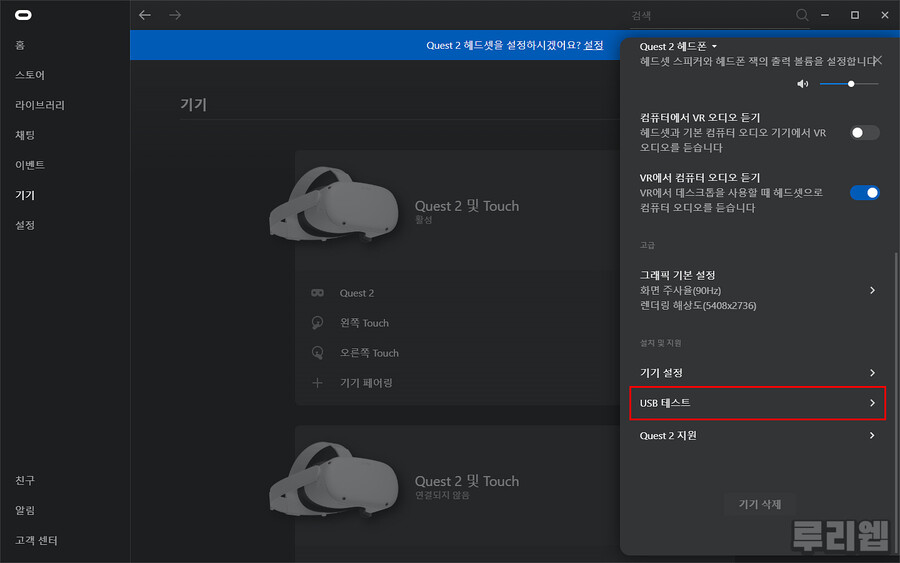Expand the USB 테스트 row
This screenshot has height=563, width=900.
point(872,403)
